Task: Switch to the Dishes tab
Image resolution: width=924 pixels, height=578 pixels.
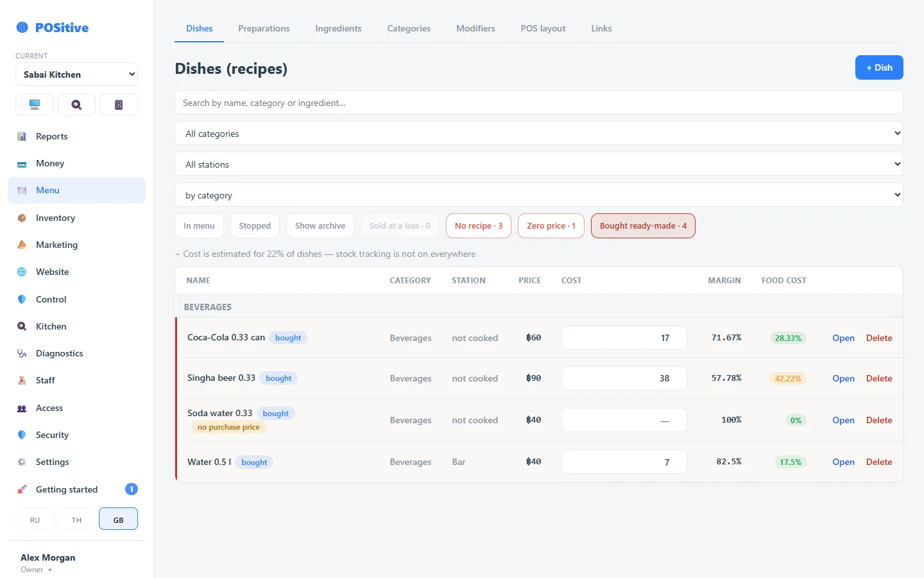Action: coord(200,28)
